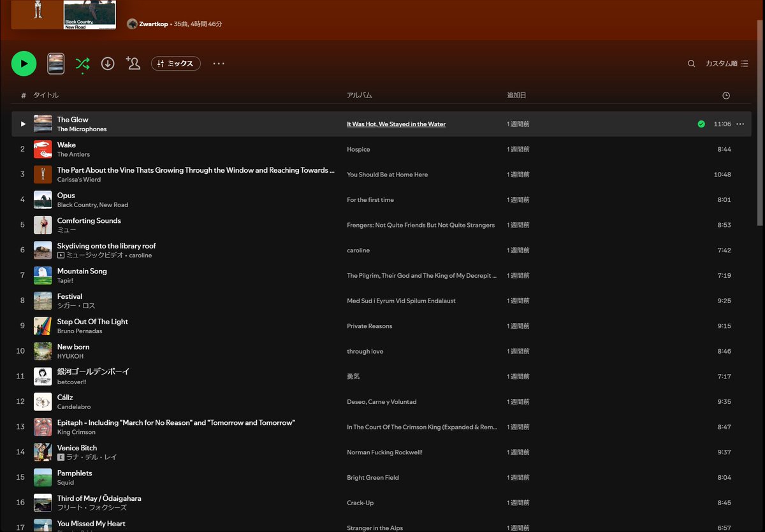Open King Crimson artist link
This screenshot has width=765, height=532.
pyautogui.click(x=76, y=432)
